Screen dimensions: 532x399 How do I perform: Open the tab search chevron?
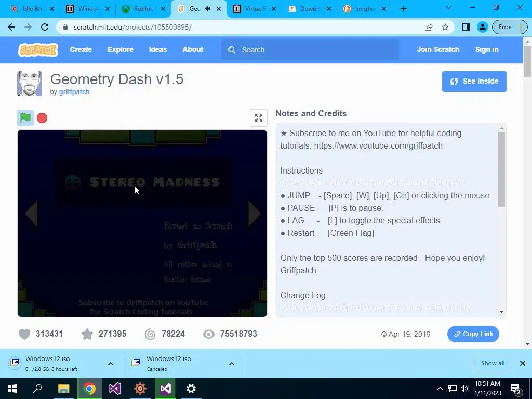click(448, 7)
